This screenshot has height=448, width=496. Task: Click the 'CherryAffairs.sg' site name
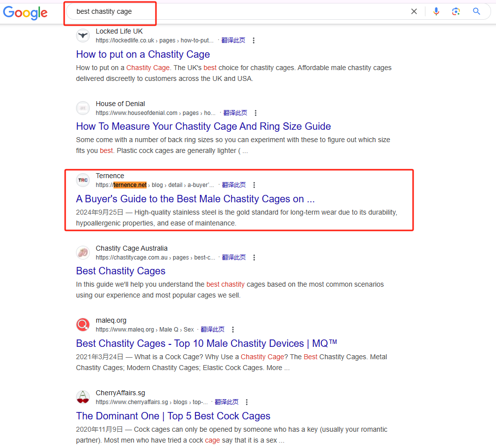click(x=120, y=393)
